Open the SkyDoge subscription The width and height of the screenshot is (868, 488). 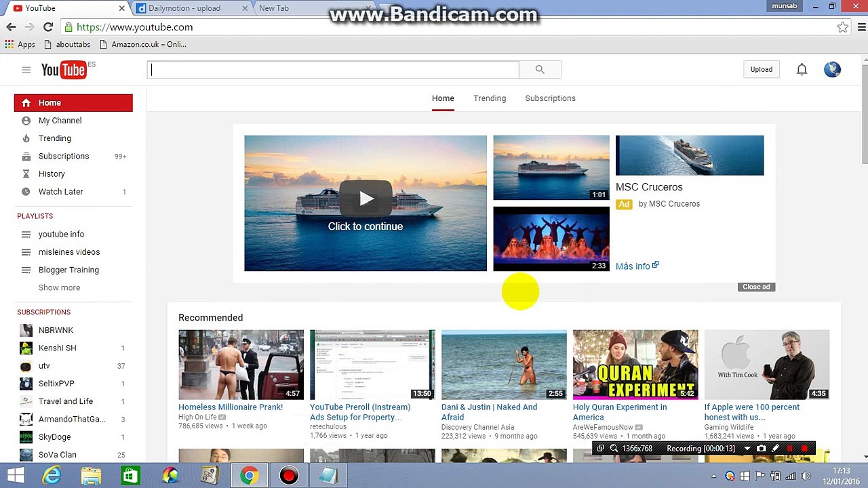(x=73, y=437)
